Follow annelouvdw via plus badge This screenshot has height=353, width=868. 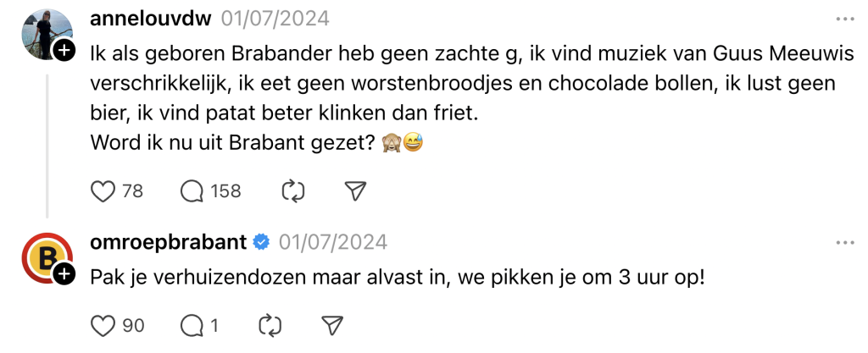64,52
